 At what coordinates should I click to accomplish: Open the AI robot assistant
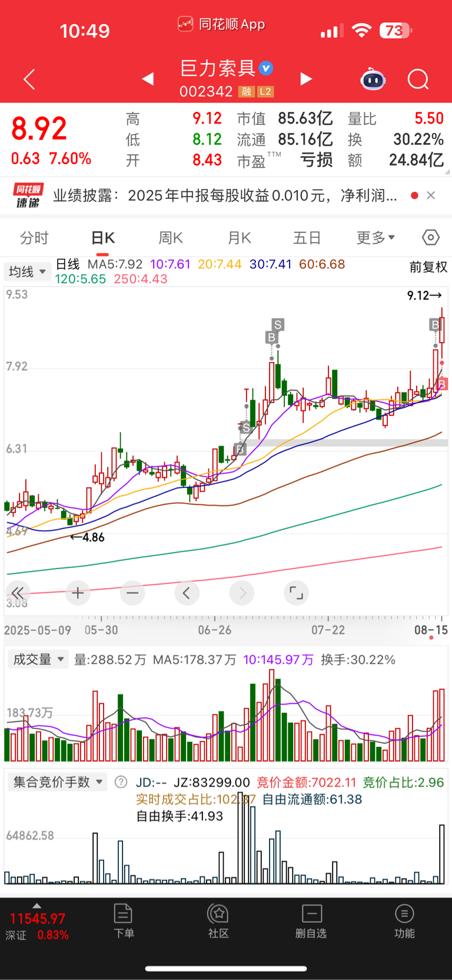[373, 79]
